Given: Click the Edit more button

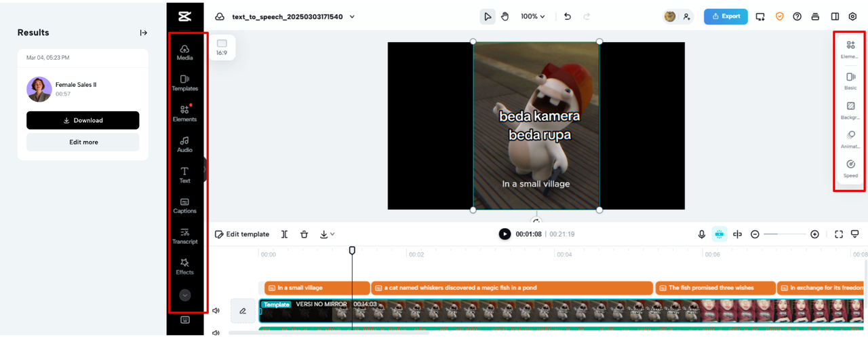Looking at the screenshot, I should [83, 142].
